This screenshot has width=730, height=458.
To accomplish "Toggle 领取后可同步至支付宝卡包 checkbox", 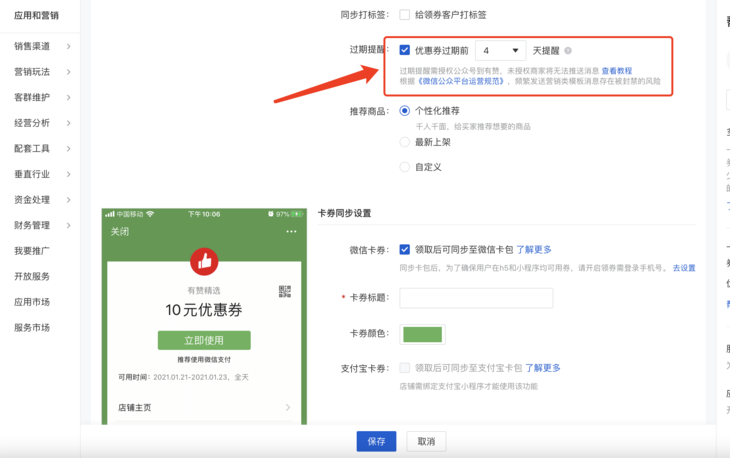I will pyautogui.click(x=405, y=368).
